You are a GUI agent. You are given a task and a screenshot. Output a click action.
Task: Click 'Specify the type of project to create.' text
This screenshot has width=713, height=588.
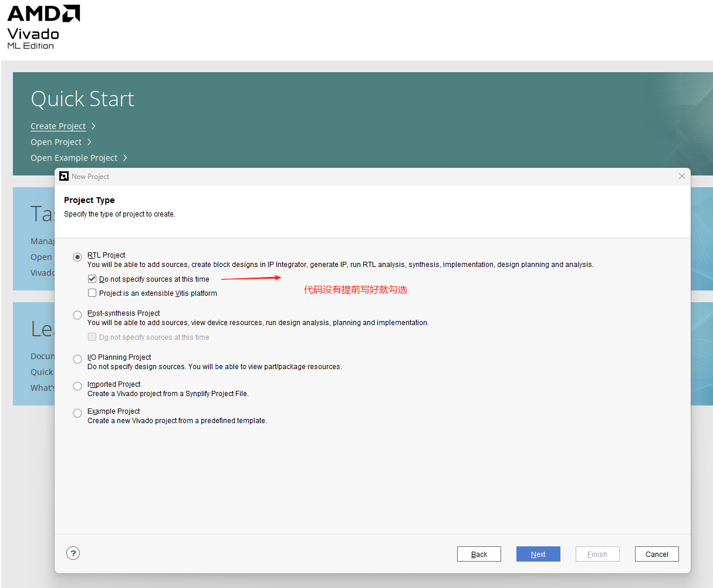pyautogui.click(x=120, y=214)
